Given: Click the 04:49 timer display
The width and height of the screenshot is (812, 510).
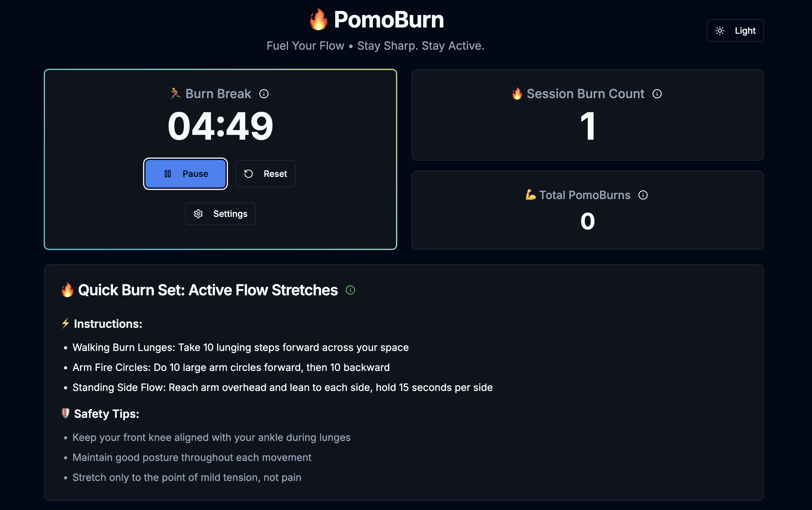Looking at the screenshot, I should click(220, 126).
